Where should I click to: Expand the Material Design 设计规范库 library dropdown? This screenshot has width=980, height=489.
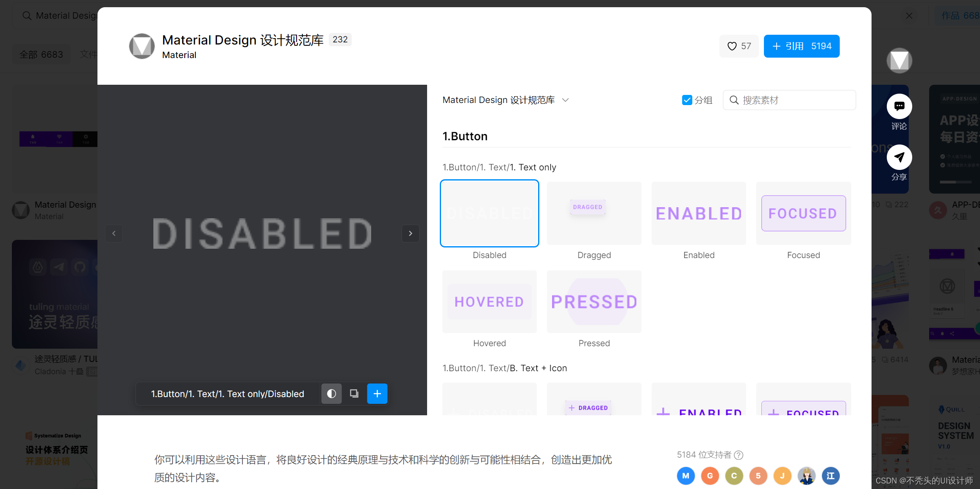(x=505, y=100)
